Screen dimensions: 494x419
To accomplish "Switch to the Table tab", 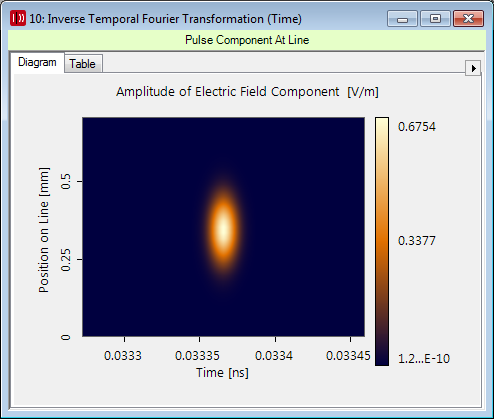I will [83, 63].
